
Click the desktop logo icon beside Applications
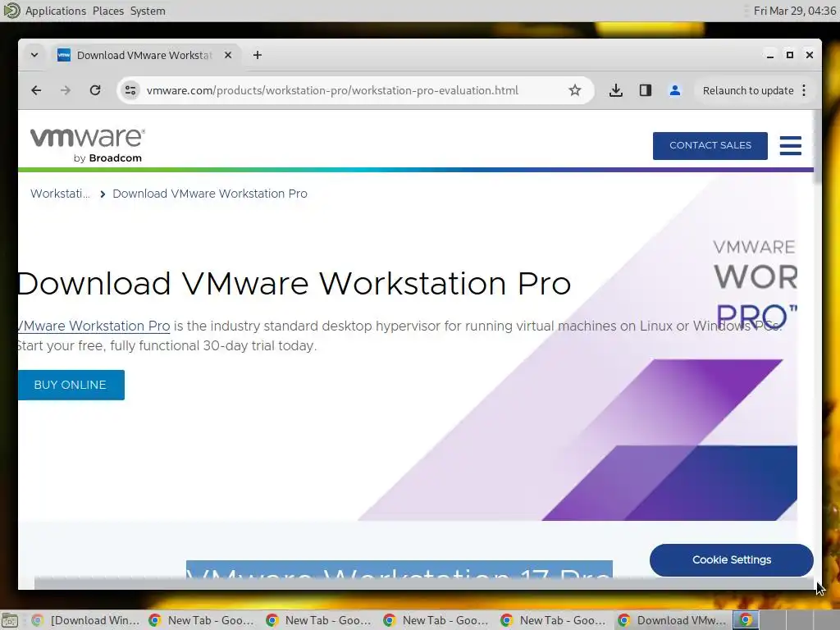11,11
